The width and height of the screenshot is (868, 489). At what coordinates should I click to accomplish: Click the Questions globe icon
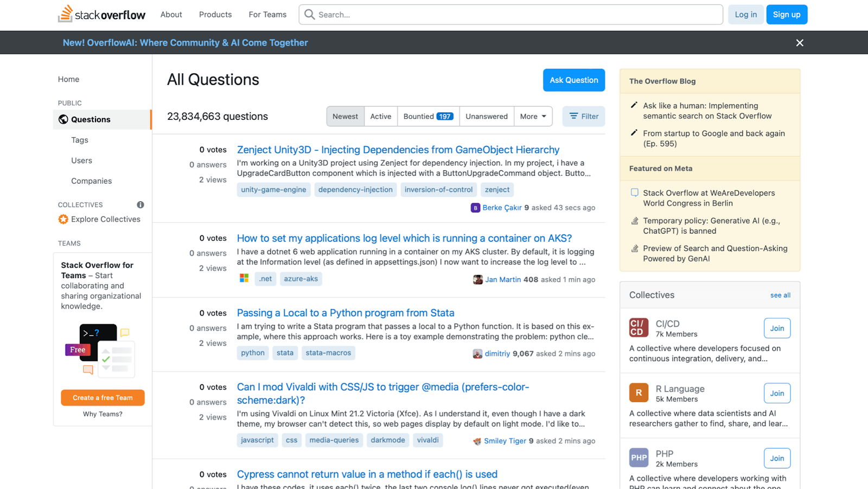point(63,119)
